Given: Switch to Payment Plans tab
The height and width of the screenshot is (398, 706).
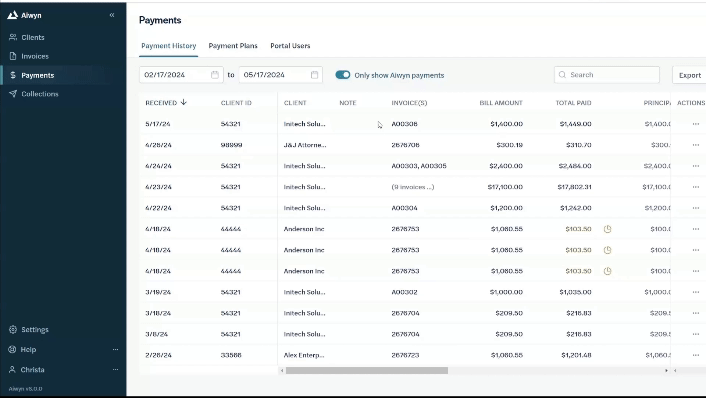Looking at the screenshot, I should pyautogui.click(x=233, y=46).
